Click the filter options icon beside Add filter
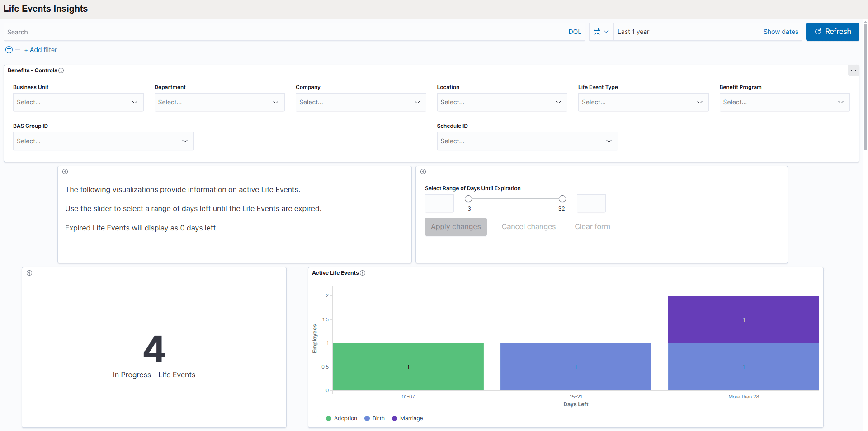 click(9, 50)
